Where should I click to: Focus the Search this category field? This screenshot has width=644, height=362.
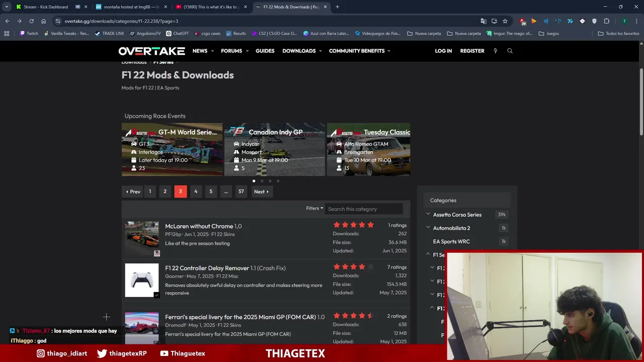pyautogui.click(x=364, y=209)
